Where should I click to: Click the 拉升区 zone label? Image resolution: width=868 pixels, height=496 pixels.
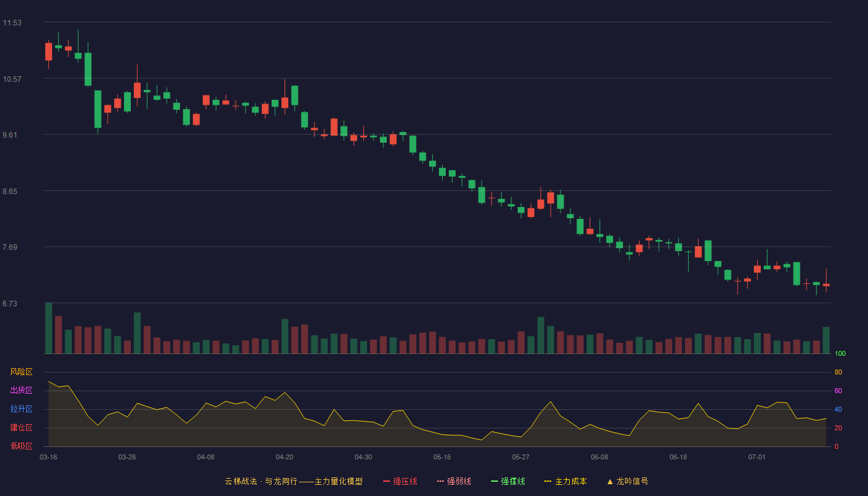pyautogui.click(x=21, y=409)
